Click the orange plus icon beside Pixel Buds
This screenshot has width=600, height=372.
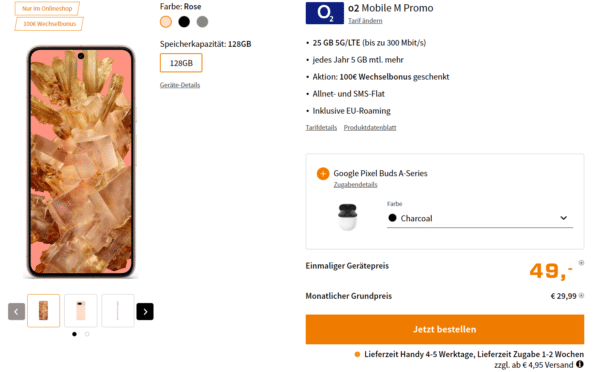(323, 173)
